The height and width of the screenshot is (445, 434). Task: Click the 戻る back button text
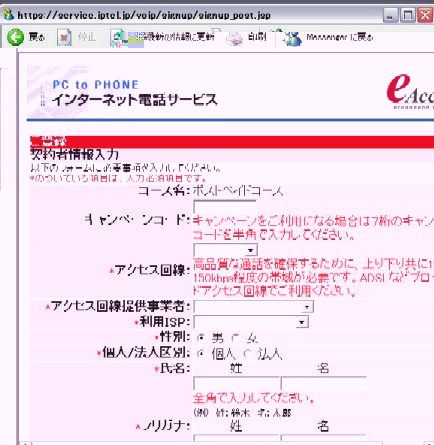tap(36, 37)
